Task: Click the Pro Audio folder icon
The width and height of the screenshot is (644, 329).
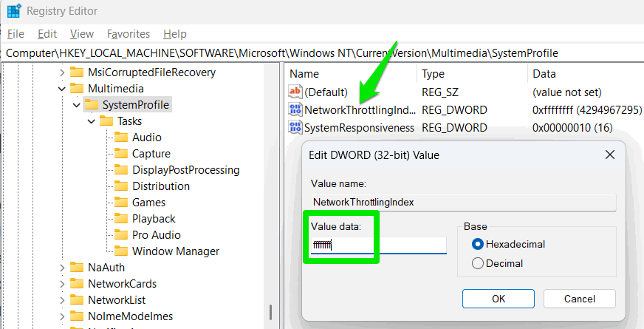Action: click(x=121, y=234)
